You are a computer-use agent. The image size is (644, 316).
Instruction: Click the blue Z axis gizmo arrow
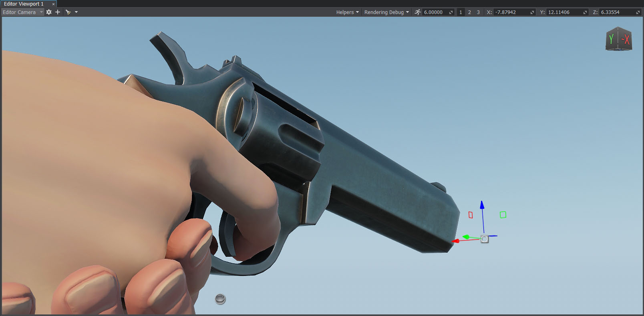click(482, 206)
